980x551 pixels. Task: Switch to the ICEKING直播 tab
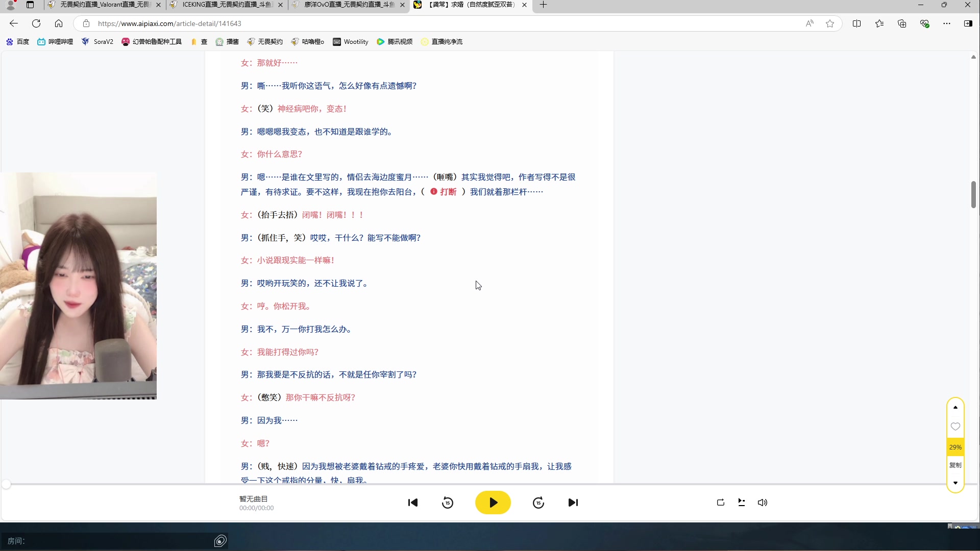pyautogui.click(x=225, y=5)
